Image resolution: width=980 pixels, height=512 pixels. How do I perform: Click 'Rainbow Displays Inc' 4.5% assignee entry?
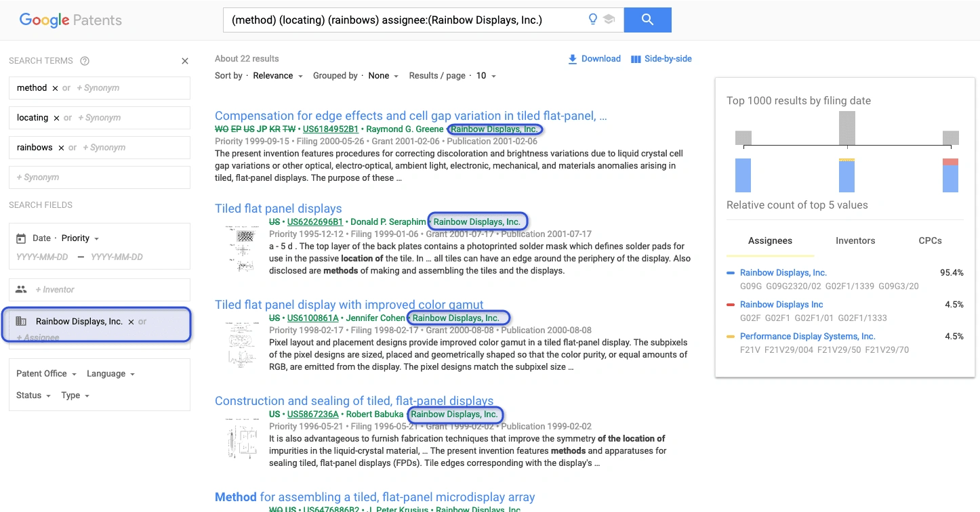(x=781, y=305)
